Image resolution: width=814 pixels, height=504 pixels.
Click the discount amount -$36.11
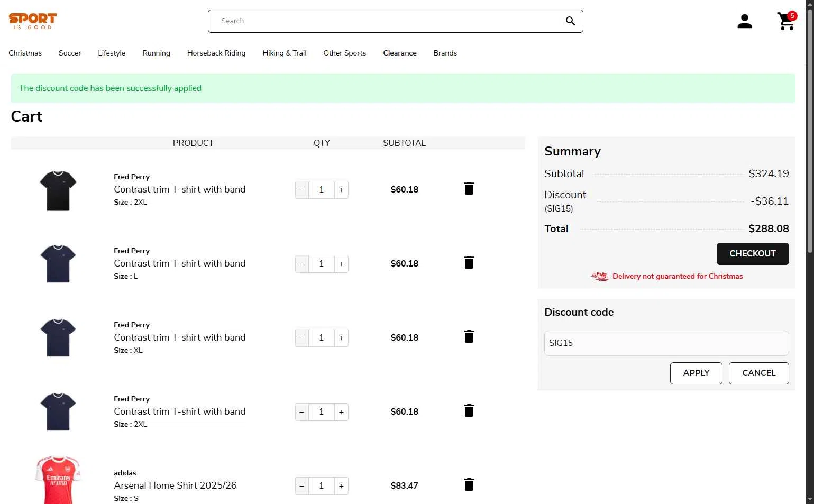(770, 201)
